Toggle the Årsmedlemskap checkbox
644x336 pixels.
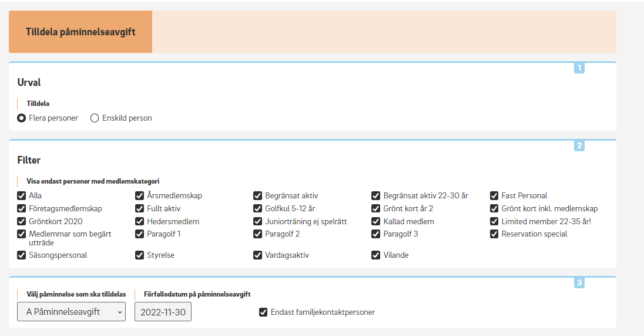point(140,195)
